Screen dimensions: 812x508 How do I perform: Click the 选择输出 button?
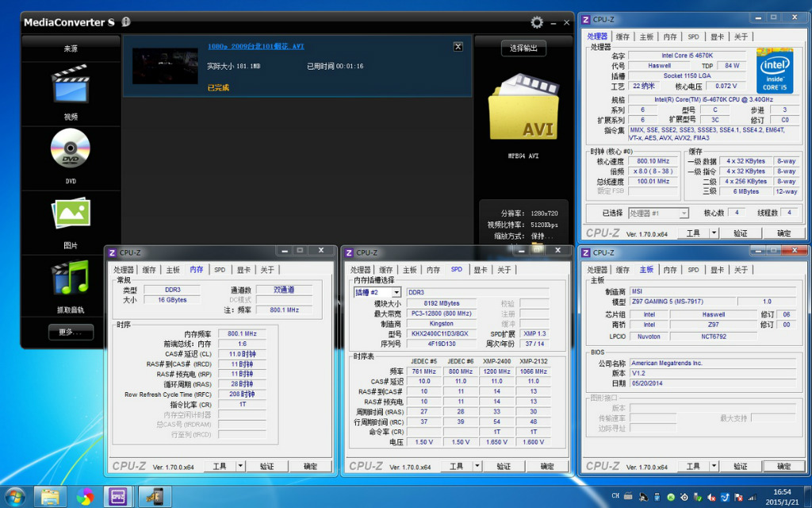pos(523,48)
